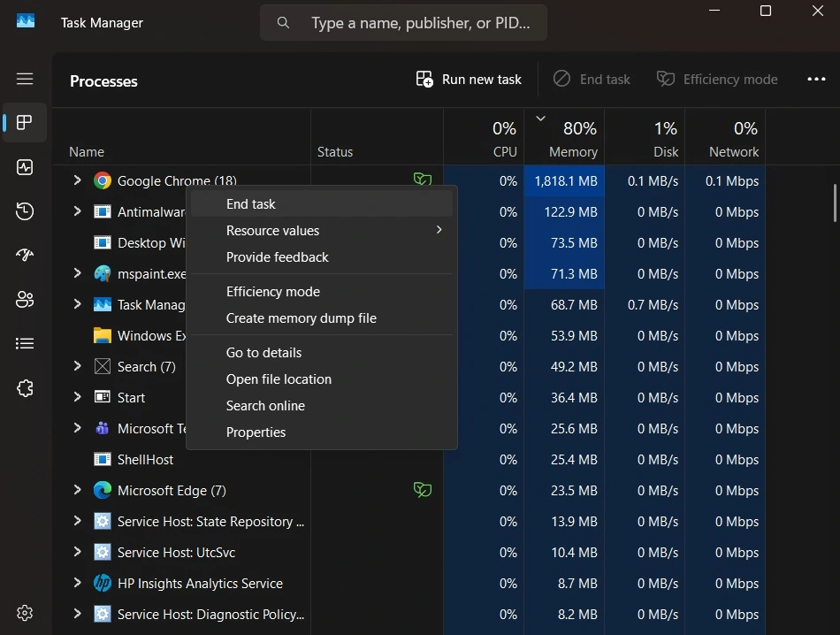Click the efficiency leaf icon beside Google Chrome
Screen dimensions: 840x635
(423, 180)
